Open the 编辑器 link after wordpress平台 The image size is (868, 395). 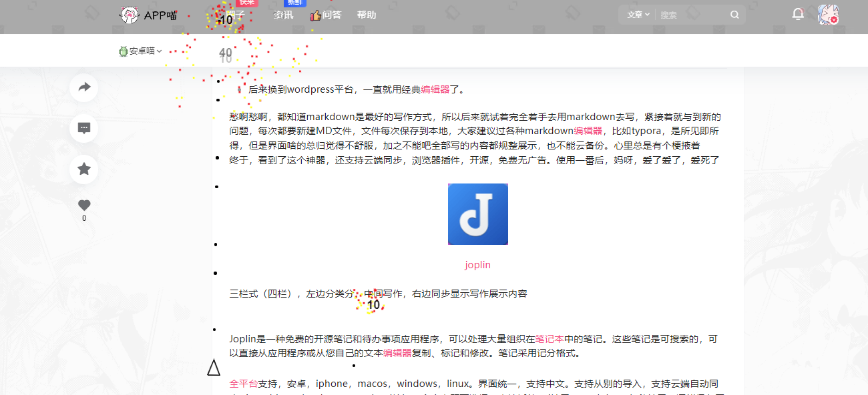coord(435,89)
